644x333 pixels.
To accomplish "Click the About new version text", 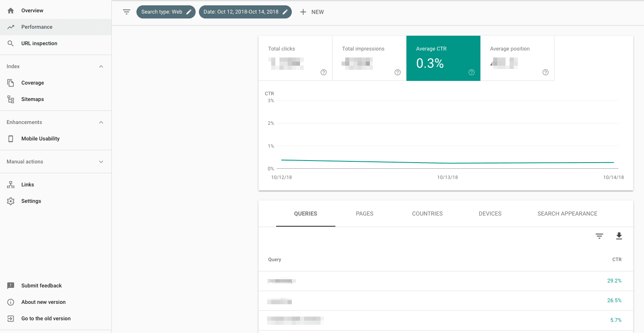I will 44,302.
